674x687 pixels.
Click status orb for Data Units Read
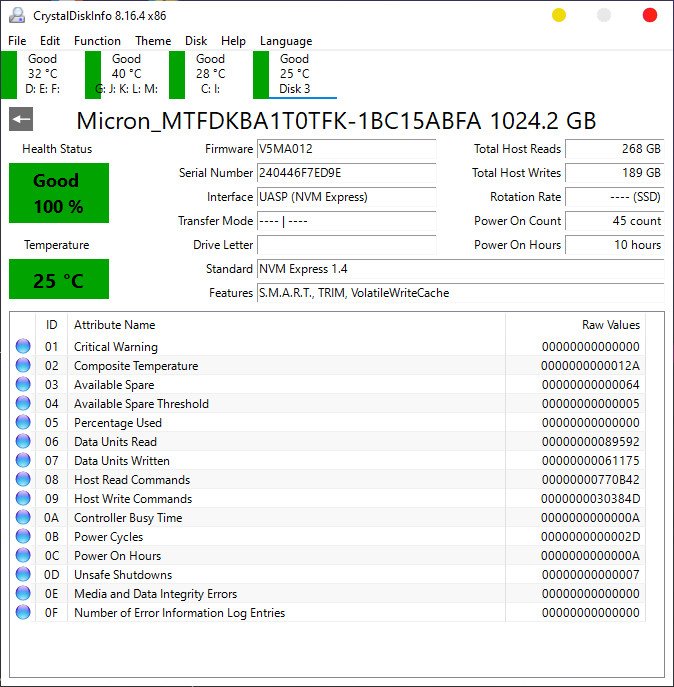[23, 441]
